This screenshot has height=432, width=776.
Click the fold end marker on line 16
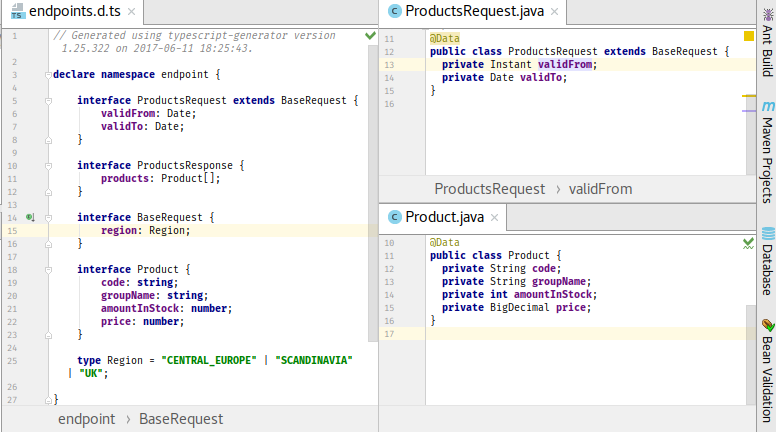[x=48, y=244]
